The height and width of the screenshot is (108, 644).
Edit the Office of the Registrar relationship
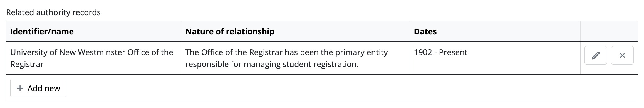(595, 55)
